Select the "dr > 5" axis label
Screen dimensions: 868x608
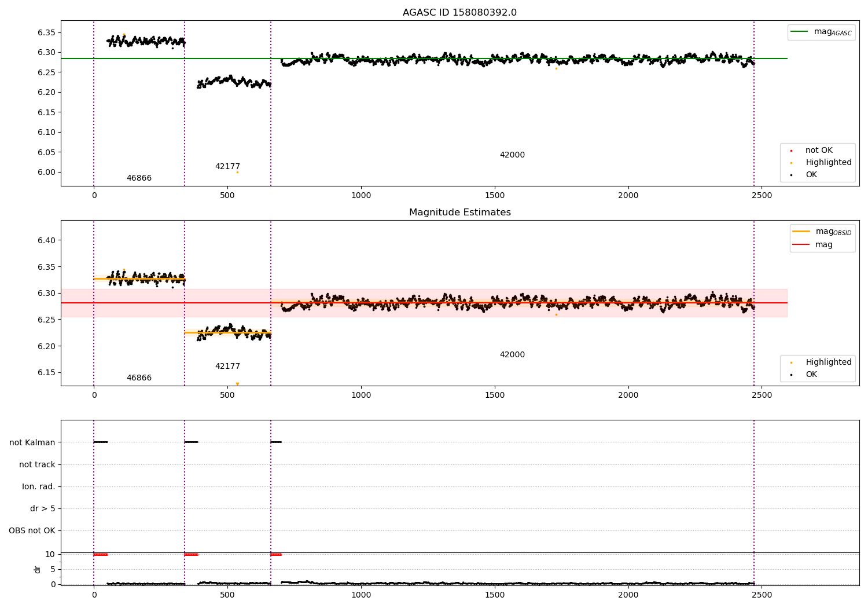tap(43, 509)
